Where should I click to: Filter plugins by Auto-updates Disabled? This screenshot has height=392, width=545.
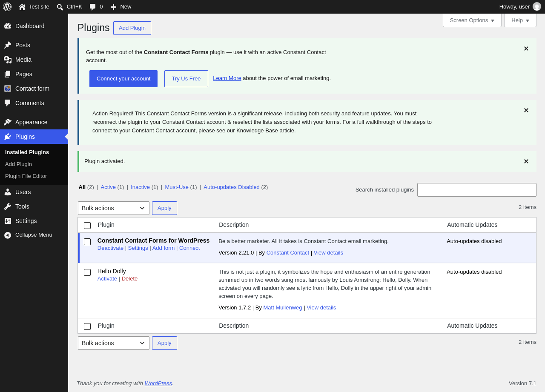(x=232, y=187)
